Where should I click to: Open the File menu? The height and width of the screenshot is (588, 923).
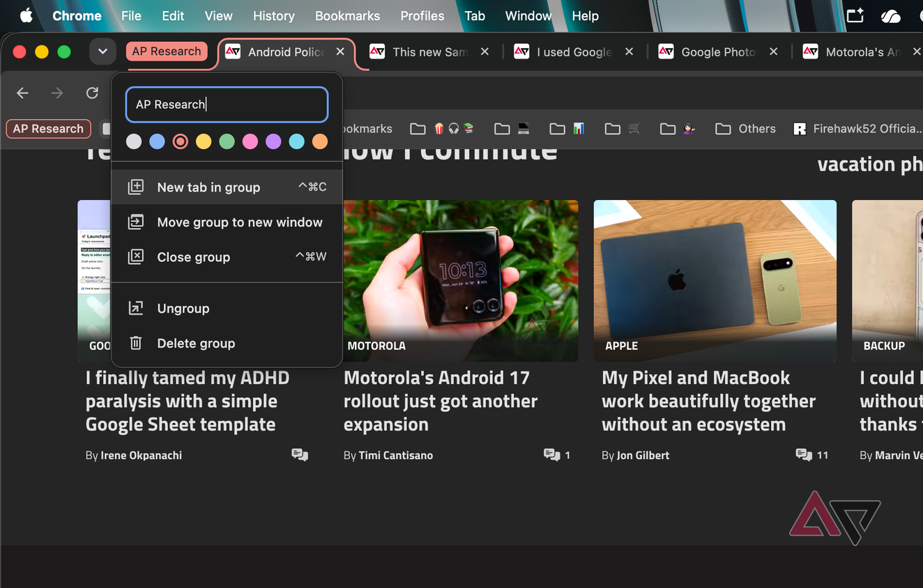pos(131,15)
